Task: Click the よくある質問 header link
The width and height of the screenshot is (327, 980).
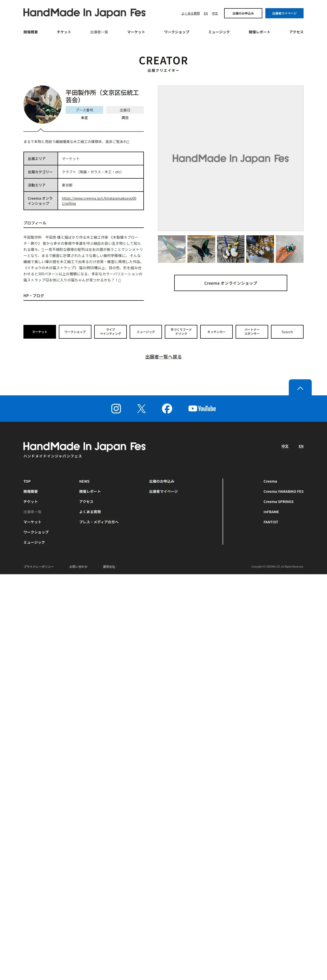Action: [x=190, y=13]
